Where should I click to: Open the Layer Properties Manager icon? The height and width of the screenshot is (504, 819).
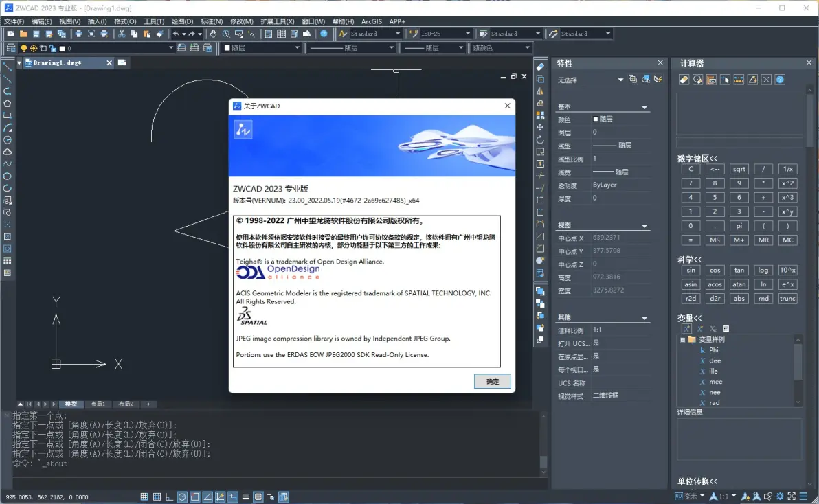(10, 48)
